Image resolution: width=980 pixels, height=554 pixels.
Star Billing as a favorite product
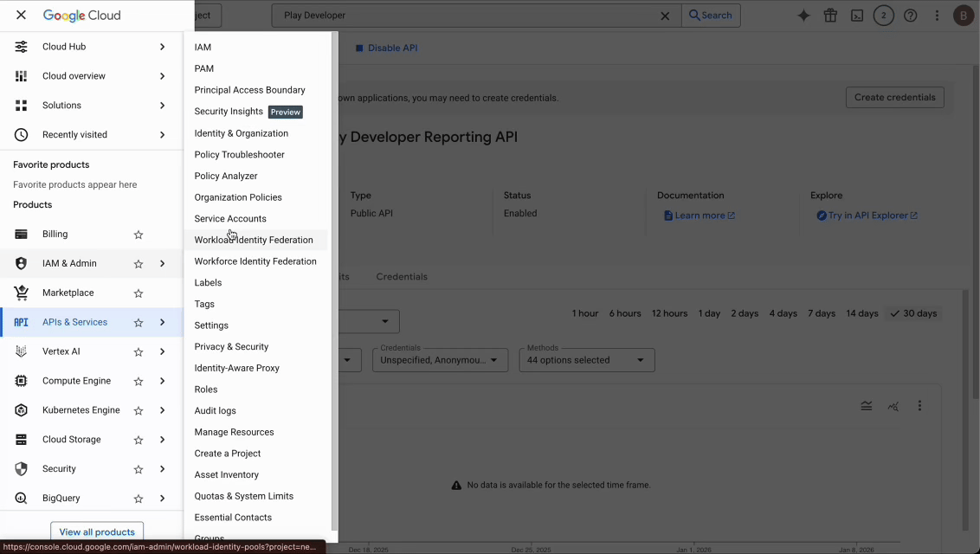[138, 234]
